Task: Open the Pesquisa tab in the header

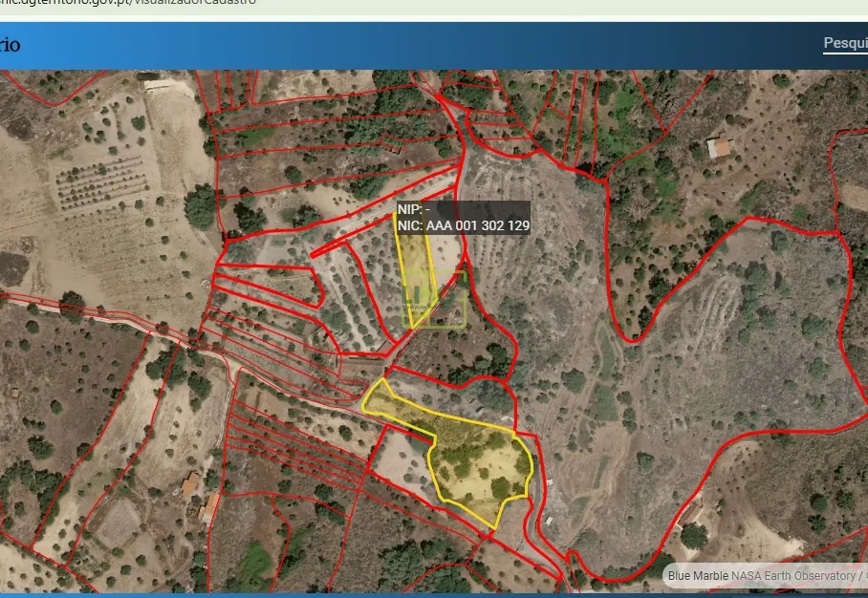Action: pyautogui.click(x=845, y=44)
